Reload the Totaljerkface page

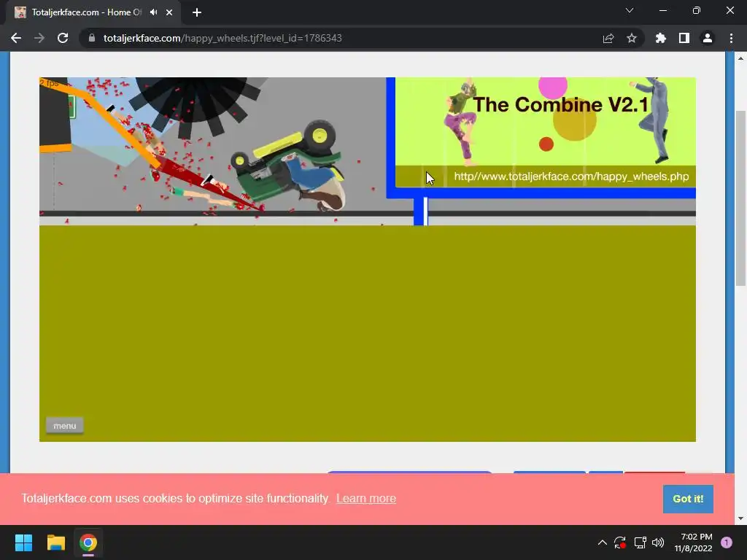pos(63,38)
